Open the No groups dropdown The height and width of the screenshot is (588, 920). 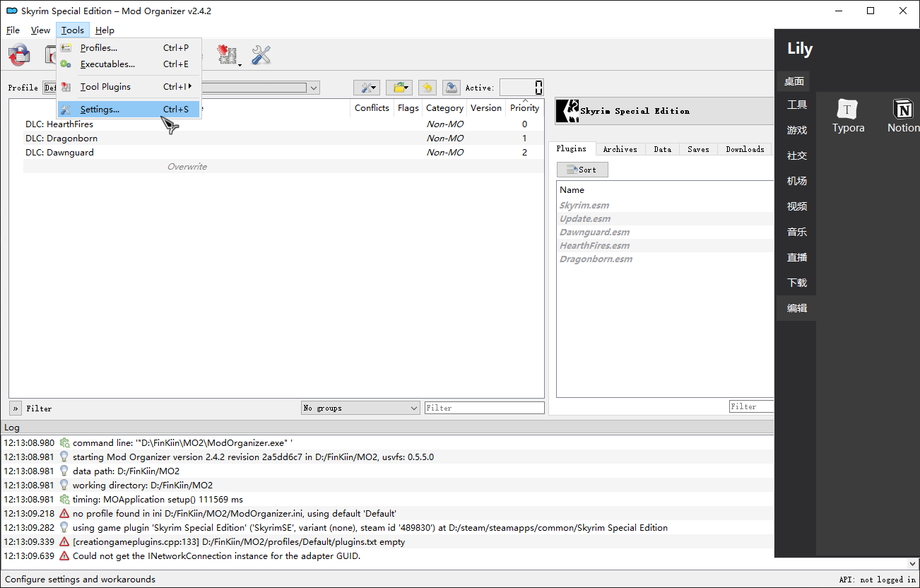pos(360,408)
